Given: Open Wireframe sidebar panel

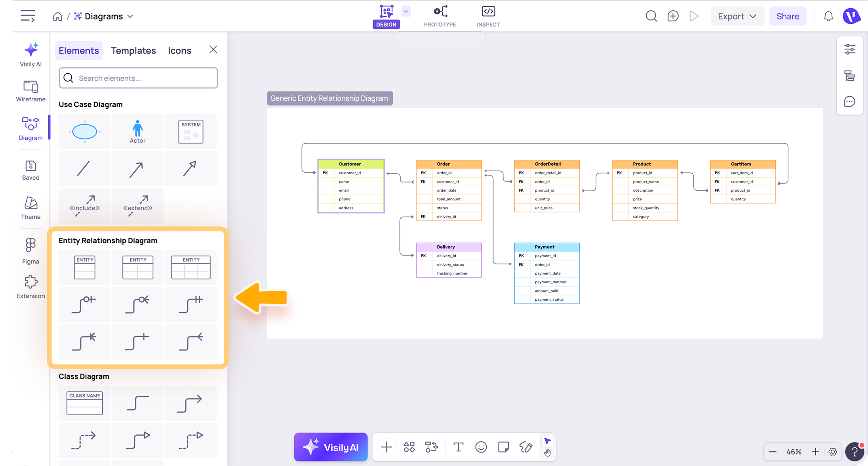Looking at the screenshot, I should 30,91.
